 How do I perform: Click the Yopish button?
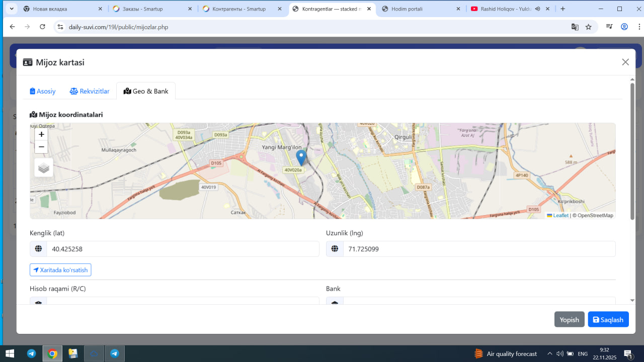click(569, 320)
